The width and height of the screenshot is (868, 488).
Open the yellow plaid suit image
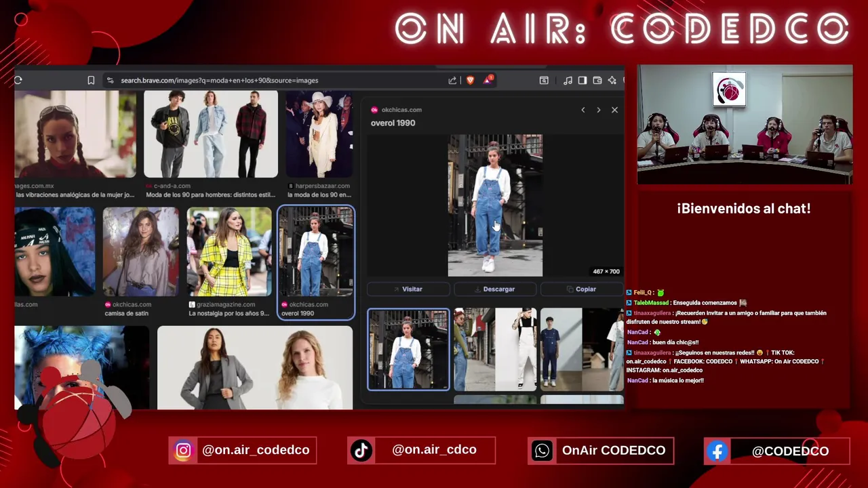[x=229, y=251]
